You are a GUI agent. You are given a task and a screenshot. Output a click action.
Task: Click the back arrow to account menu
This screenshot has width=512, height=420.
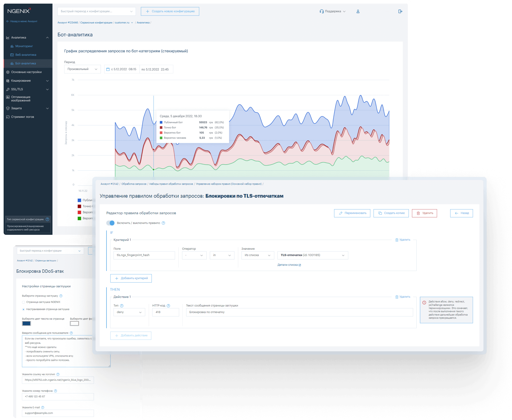pos(8,21)
